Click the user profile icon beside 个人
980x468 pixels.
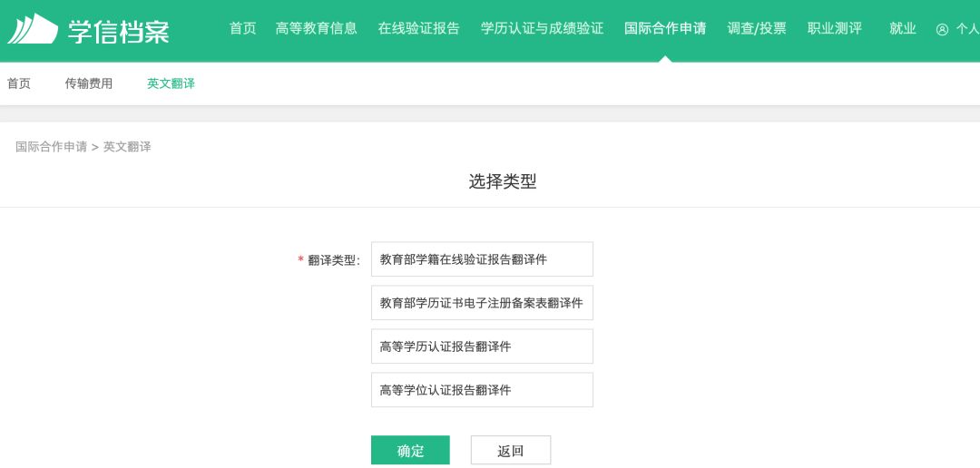tap(942, 29)
